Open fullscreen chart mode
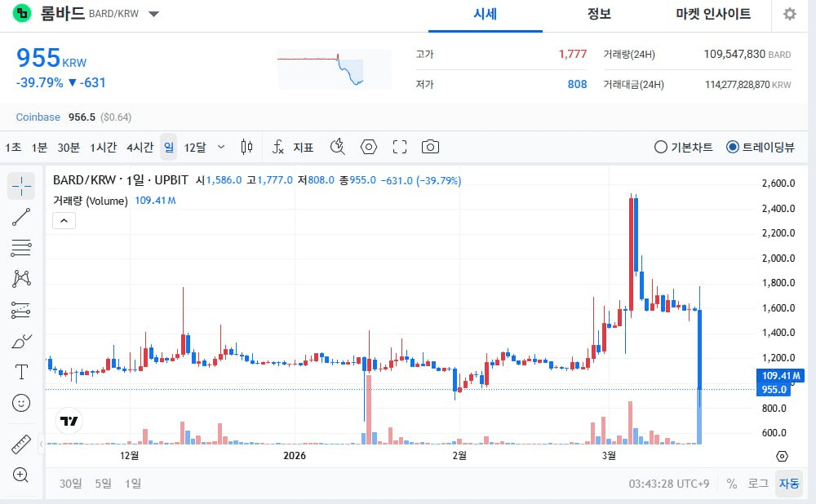 (x=399, y=147)
